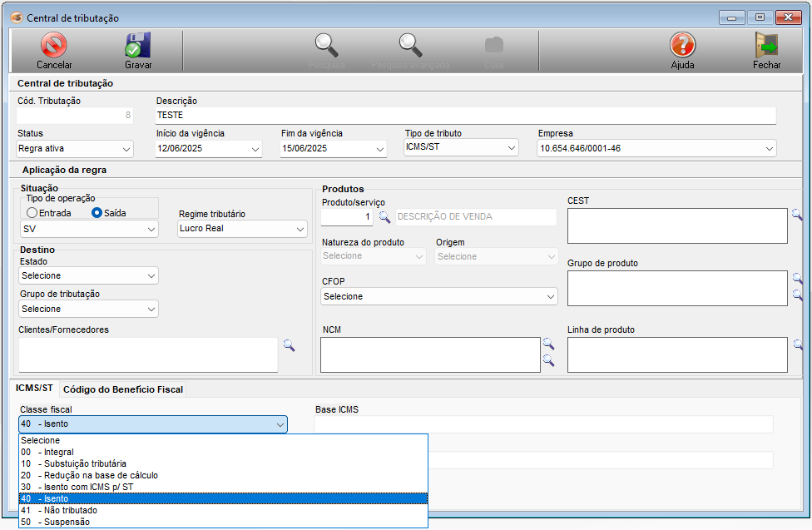The height and width of the screenshot is (530, 812).
Task: Choose '20 - Redução na base de cálculo' option
Action: coord(89,475)
